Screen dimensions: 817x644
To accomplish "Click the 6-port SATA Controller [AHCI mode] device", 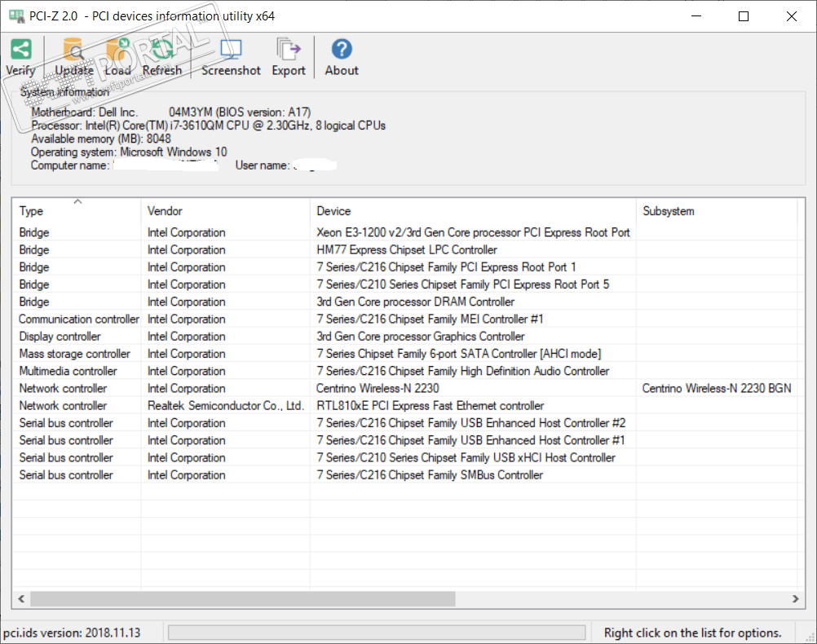I will pos(458,354).
